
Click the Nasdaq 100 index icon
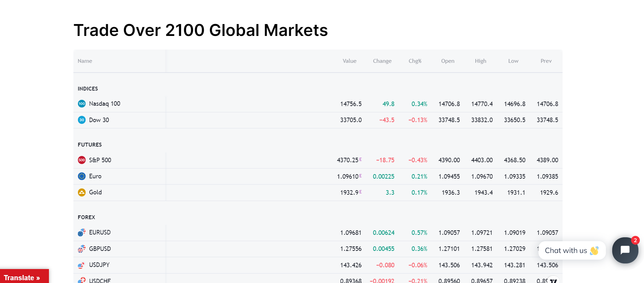click(x=82, y=104)
